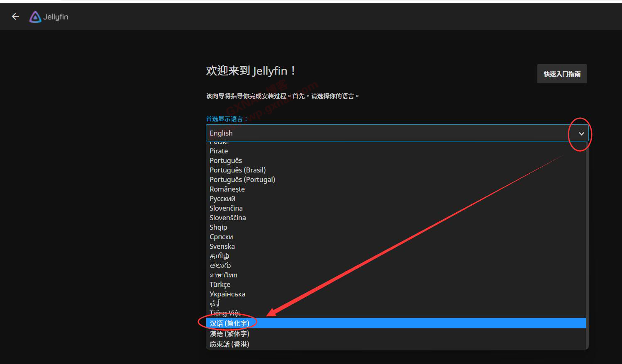This screenshot has width=622, height=364.
Task: Click the Jellyfin logo icon
Action: click(35, 17)
